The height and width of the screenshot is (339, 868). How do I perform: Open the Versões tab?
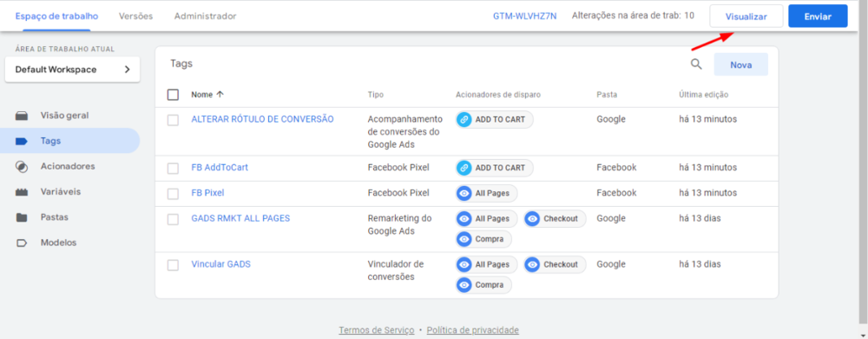[135, 16]
